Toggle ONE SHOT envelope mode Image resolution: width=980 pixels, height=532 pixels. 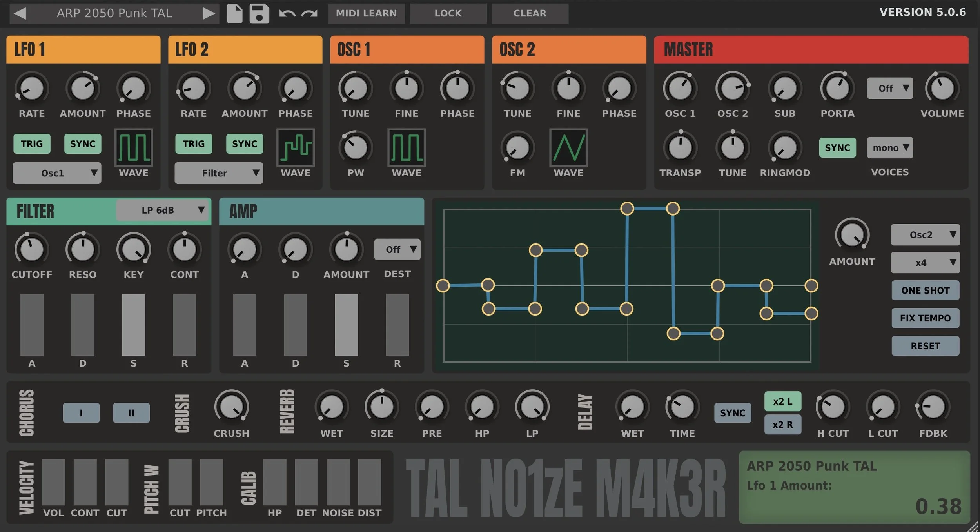[x=926, y=290]
